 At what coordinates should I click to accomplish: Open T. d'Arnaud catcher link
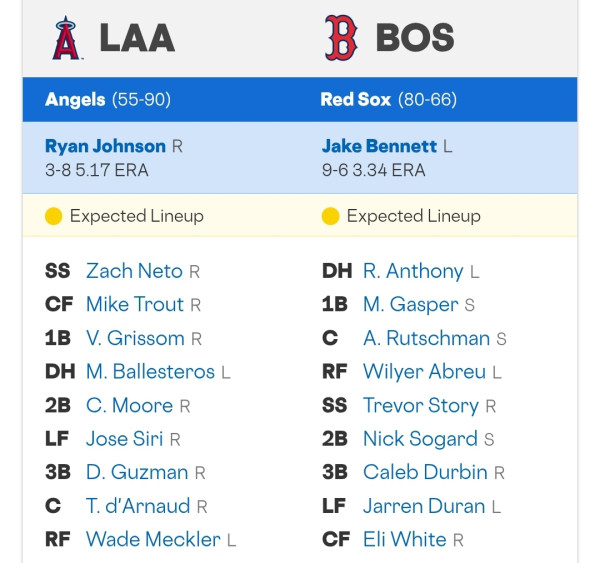pyautogui.click(x=138, y=506)
